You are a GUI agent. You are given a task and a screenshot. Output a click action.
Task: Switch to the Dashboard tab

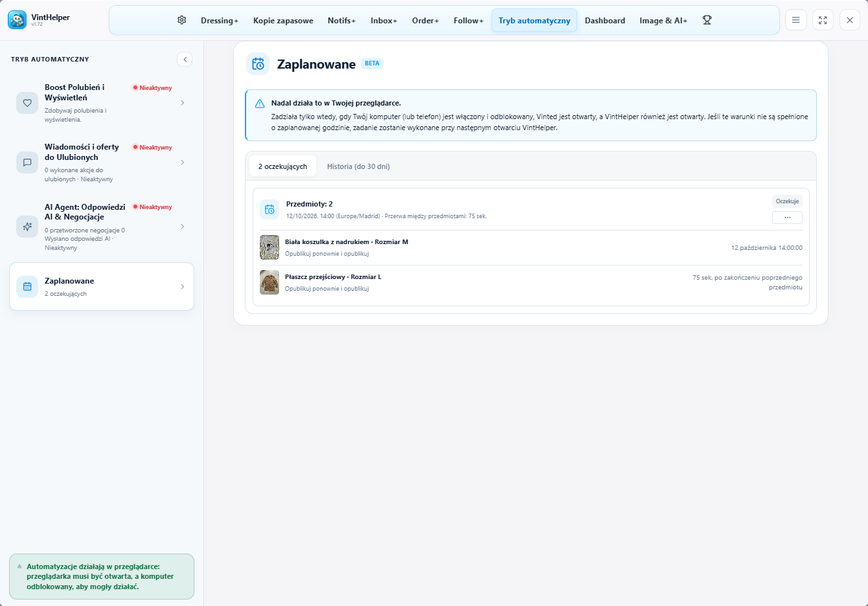point(605,21)
